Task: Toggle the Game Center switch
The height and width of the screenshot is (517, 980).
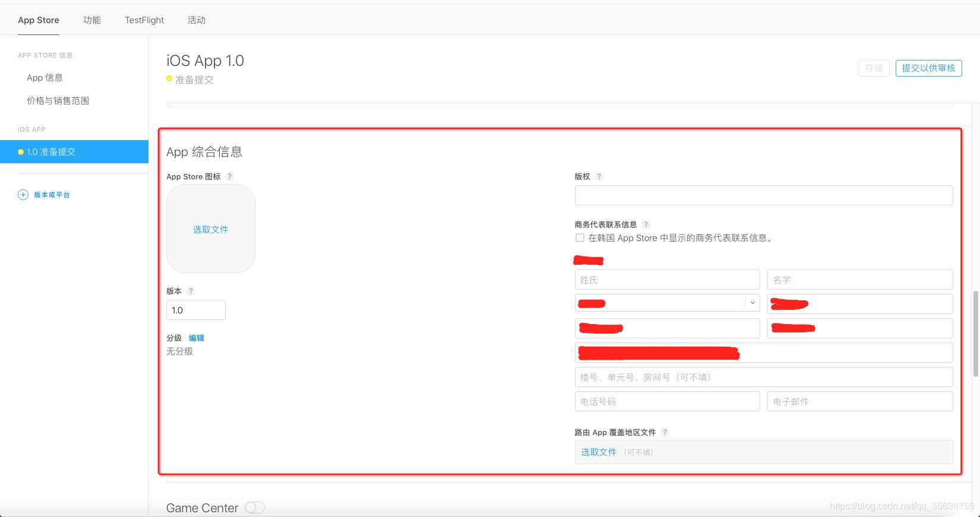Action: coord(255,508)
